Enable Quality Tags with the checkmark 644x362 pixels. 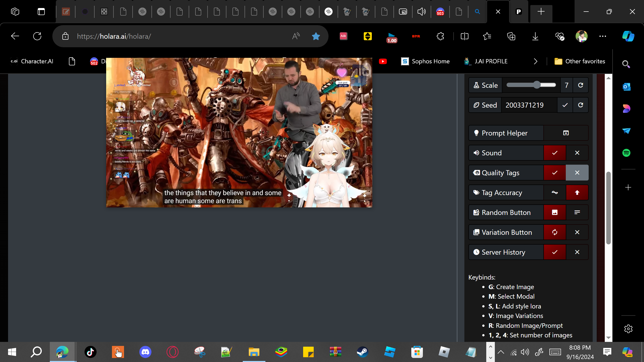pos(555,173)
